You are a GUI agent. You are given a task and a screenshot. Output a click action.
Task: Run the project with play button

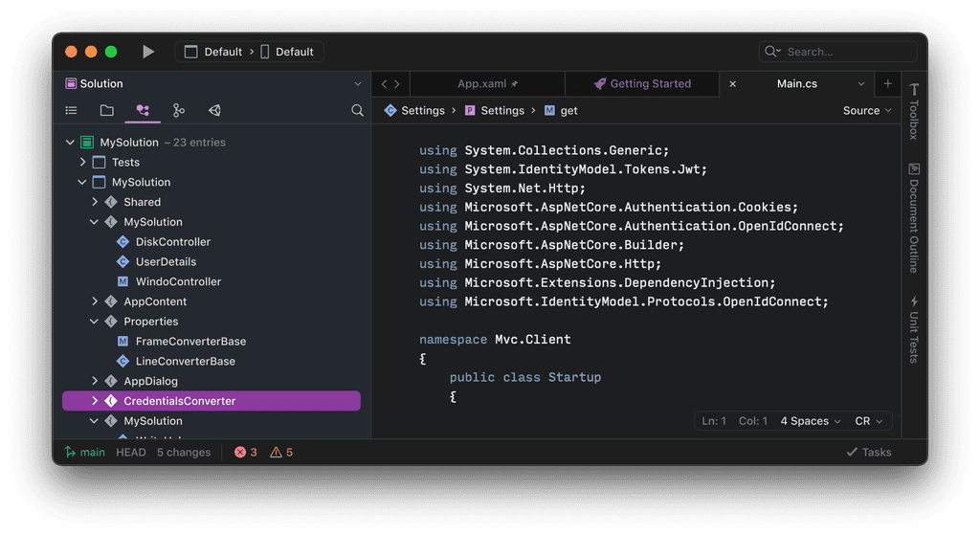148,52
